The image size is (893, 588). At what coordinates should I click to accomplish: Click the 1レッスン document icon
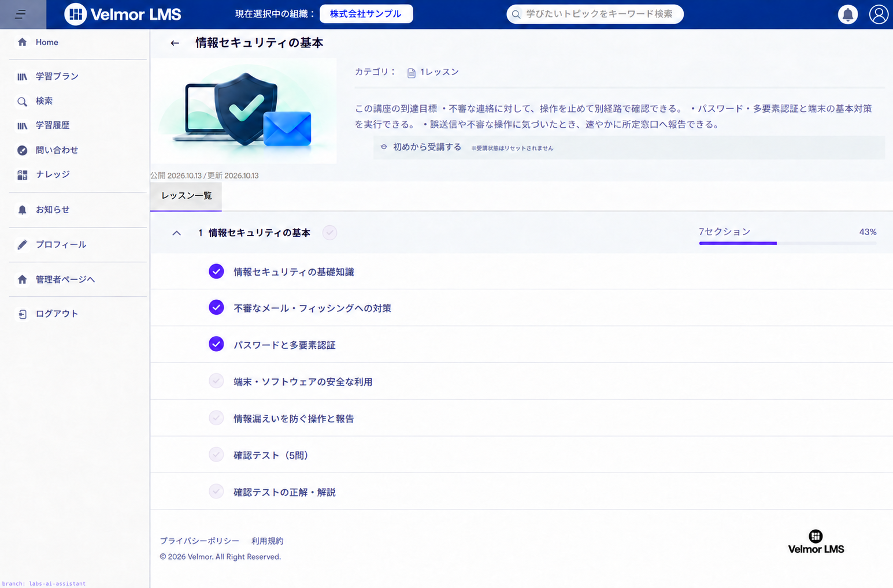[412, 73]
